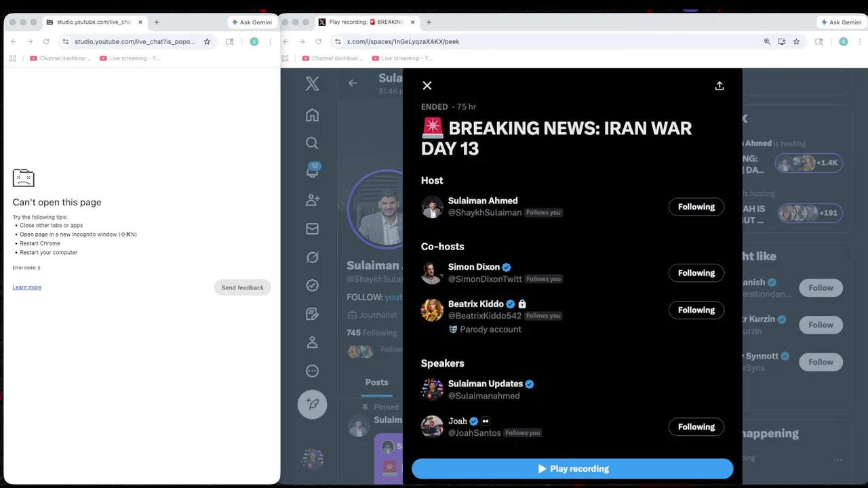The image size is (868, 488).
Task: Open Ask Gemini in the left browser window
Action: click(252, 22)
